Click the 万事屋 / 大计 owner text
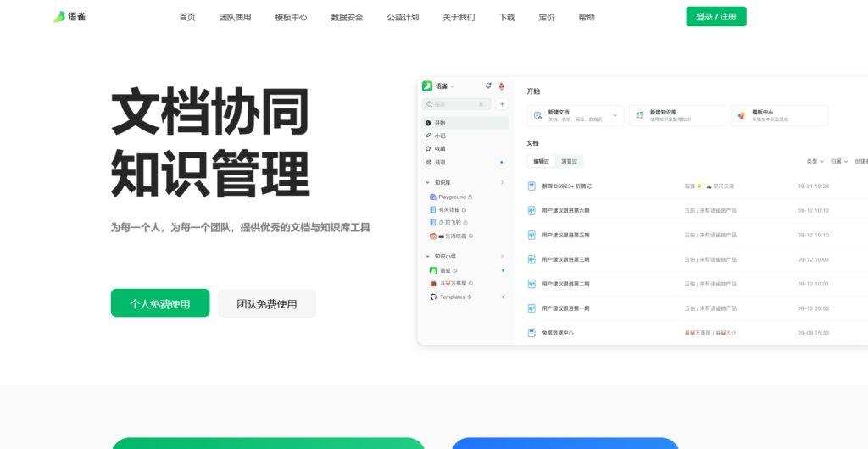868x449 pixels. [710, 333]
